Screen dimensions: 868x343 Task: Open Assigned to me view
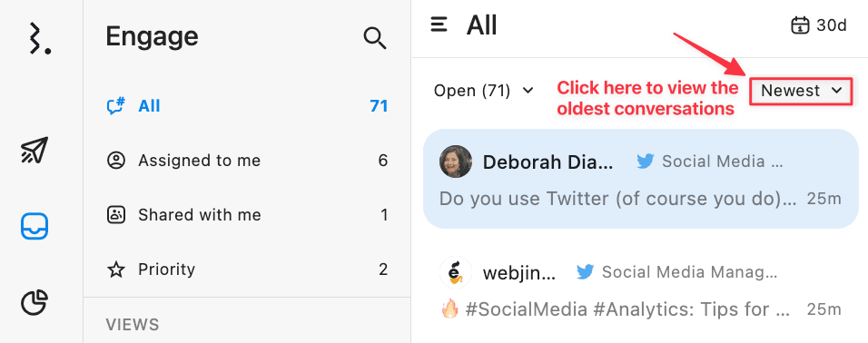247,161
